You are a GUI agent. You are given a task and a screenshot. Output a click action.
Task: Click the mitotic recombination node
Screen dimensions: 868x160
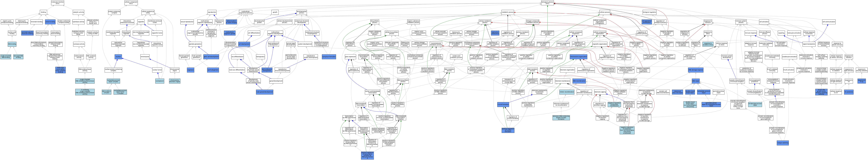point(567,92)
